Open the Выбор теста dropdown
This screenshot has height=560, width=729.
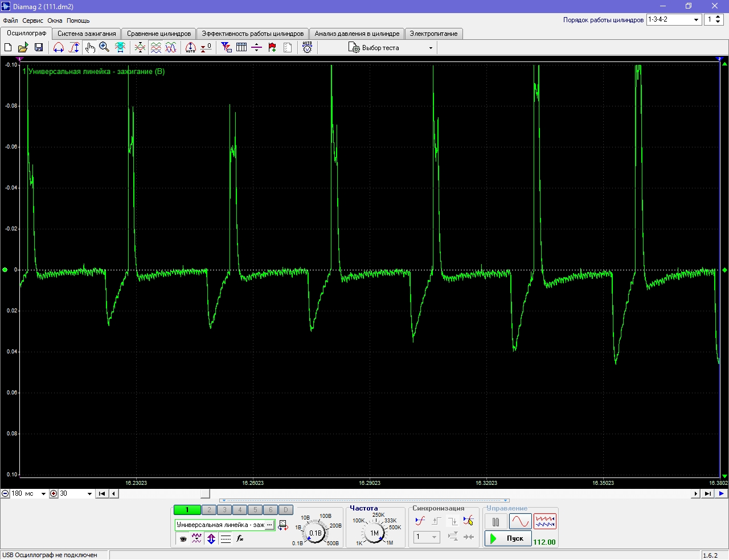(x=391, y=48)
